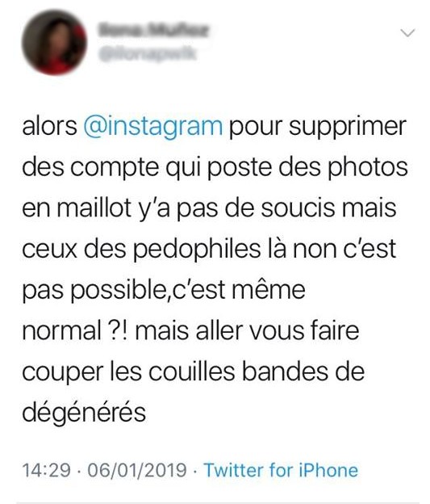Image resolution: width=430 pixels, height=504 pixels.
Task: Open the blurred display name above handle
Action: 153,30
